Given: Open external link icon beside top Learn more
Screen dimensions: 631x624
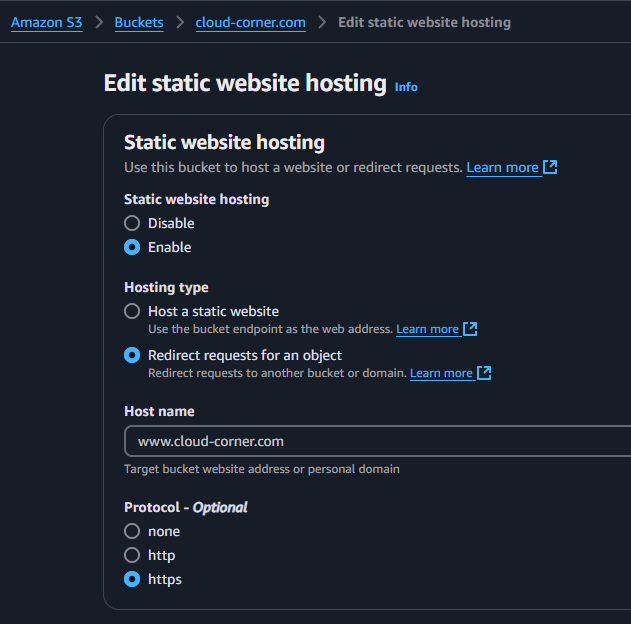Looking at the screenshot, I should (550, 167).
